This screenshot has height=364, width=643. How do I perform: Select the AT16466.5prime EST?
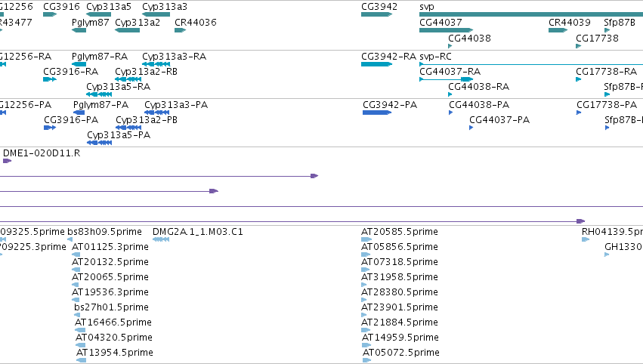click(80, 330)
